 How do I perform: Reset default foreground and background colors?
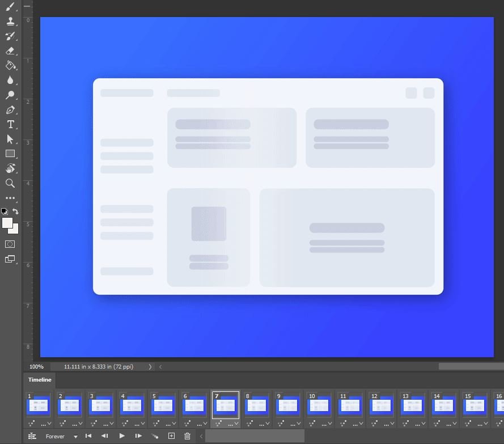pyautogui.click(x=4, y=212)
